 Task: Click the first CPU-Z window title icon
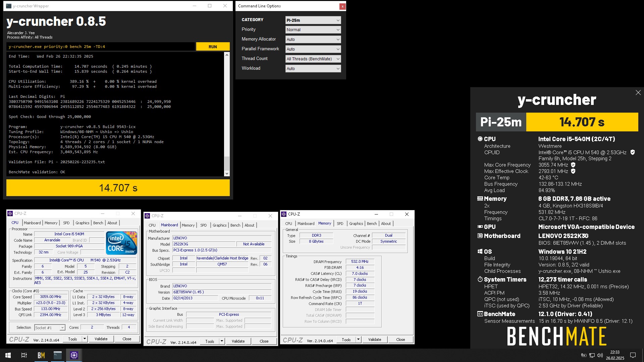point(10,214)
